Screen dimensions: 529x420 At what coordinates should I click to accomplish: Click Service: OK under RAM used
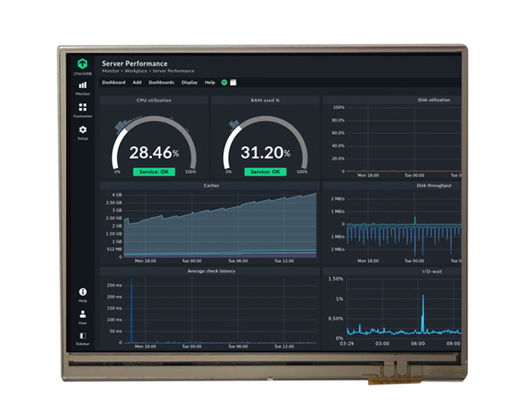click(x=265, y=171)
